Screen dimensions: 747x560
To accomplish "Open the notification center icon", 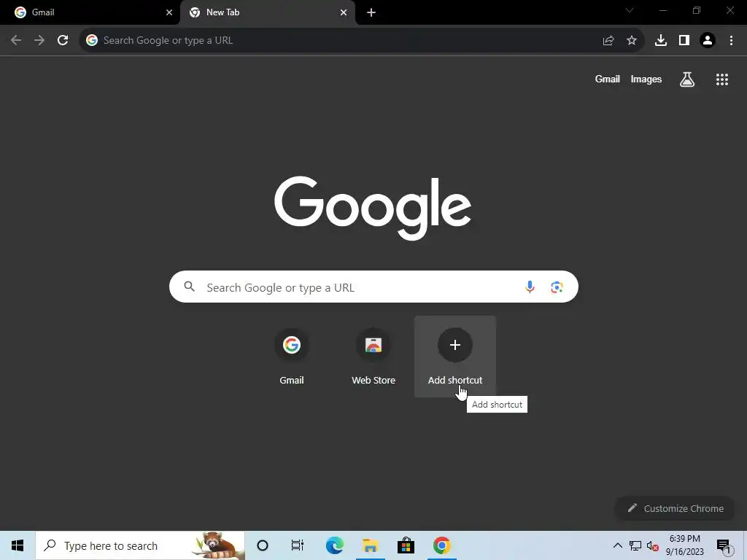I will click(724, 546).
